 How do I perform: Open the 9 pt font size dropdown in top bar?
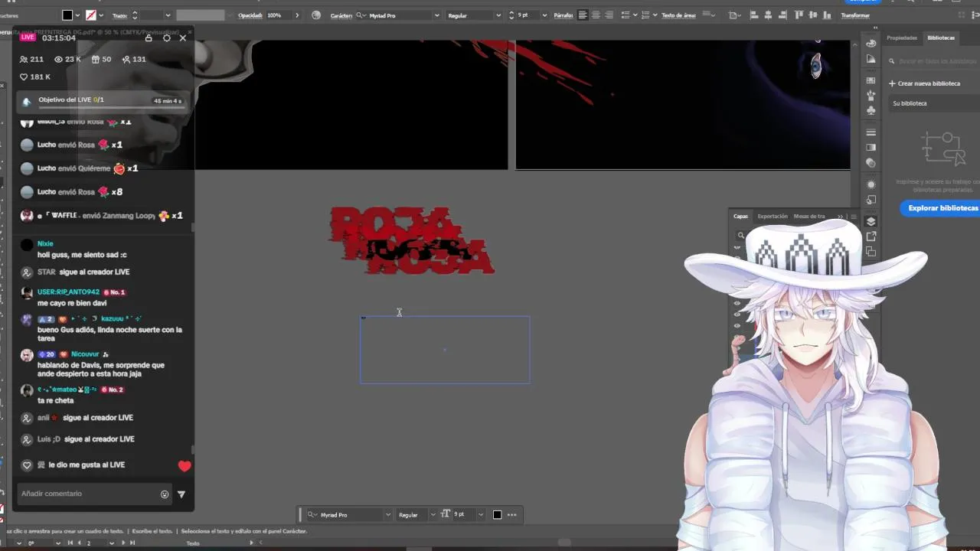pos(544,15)
